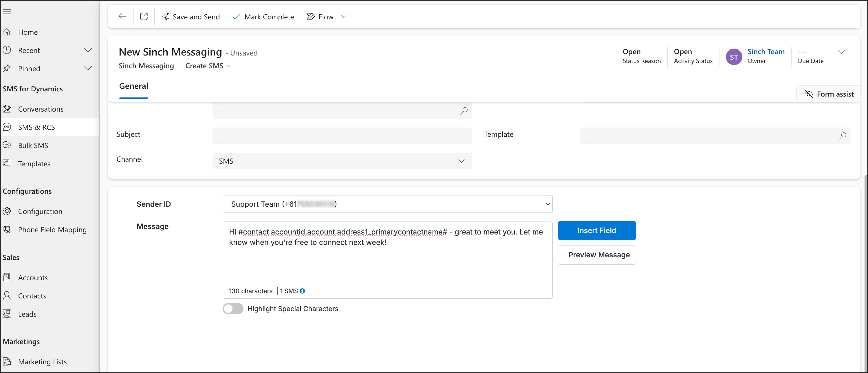
Task: Click the Pinned pushpin icon
Action: coord(7,68)
